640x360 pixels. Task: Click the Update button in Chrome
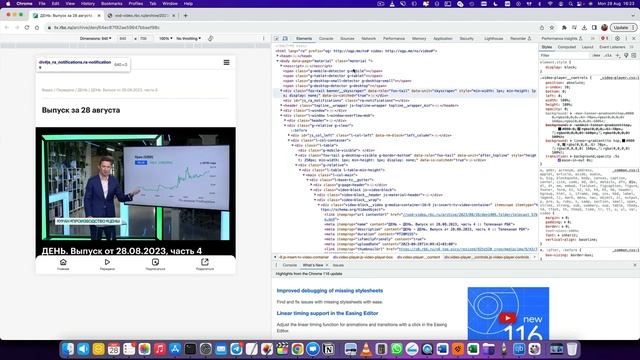click(x=623, y=27)
